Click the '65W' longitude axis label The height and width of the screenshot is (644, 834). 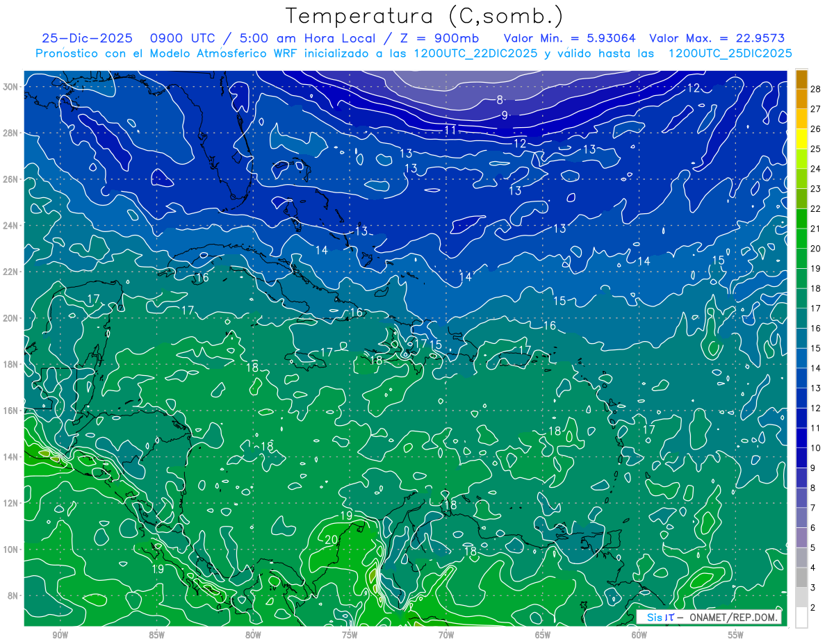pos(543,635)
